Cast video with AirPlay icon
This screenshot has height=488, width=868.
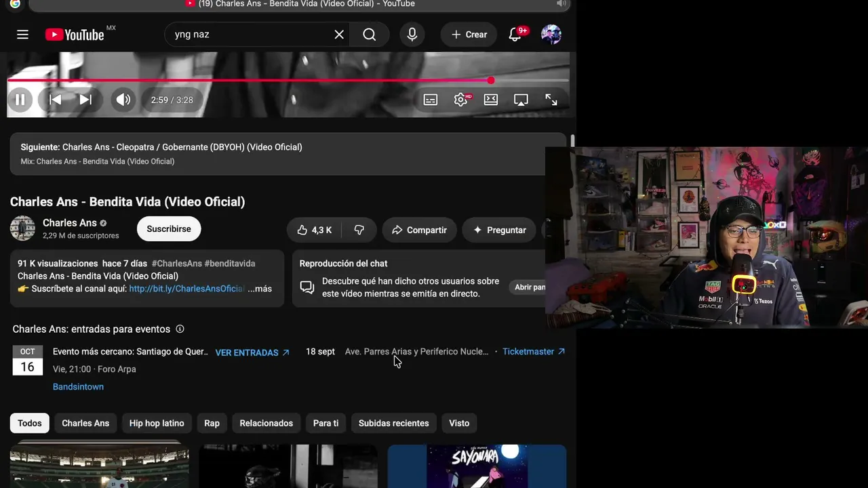[521, 100]
